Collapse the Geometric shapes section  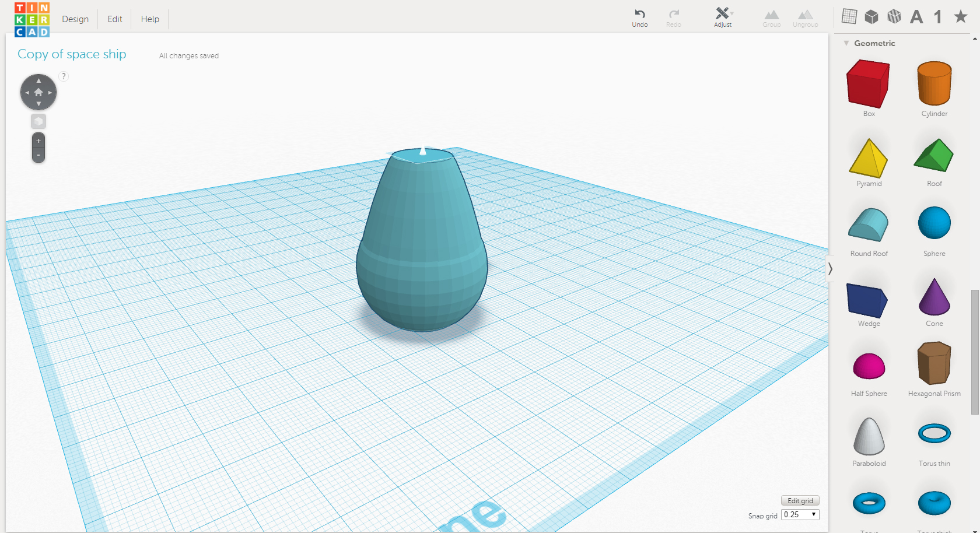pyautogui.click(x=846, y=43)
